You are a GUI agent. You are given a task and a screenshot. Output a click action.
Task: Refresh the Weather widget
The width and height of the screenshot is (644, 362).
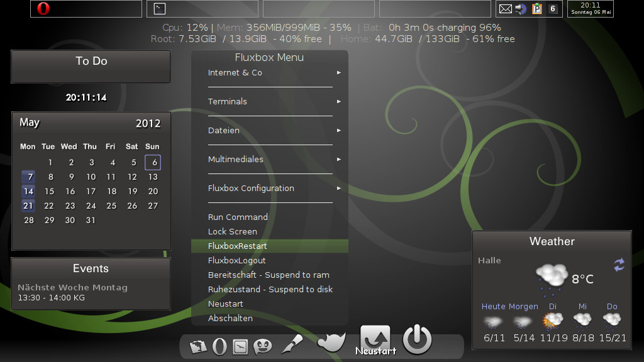[619, 265]
